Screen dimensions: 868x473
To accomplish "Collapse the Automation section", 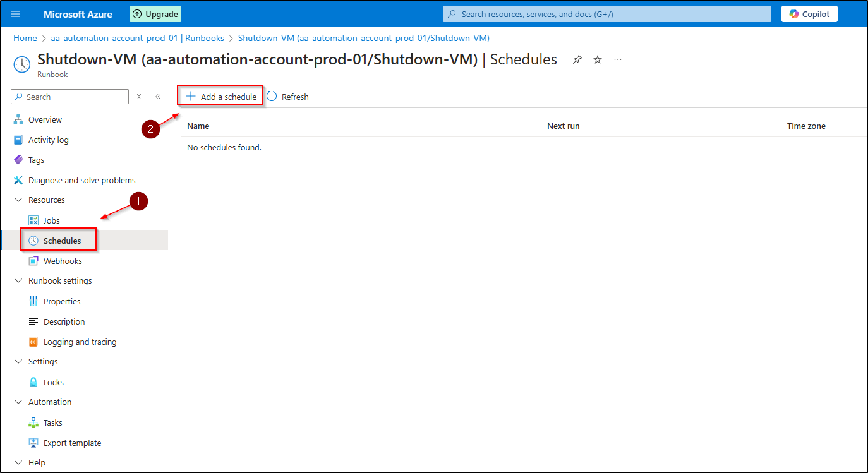I will (18, 402).
